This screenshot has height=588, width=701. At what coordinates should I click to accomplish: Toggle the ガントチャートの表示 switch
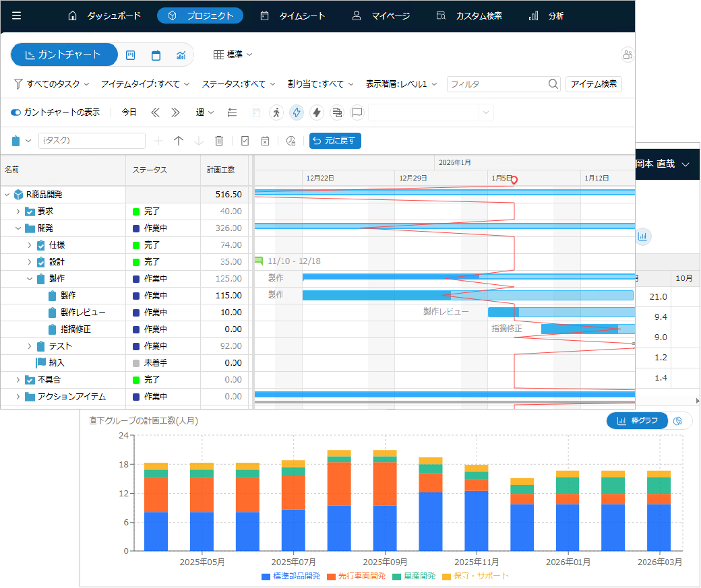coord(16,112)
